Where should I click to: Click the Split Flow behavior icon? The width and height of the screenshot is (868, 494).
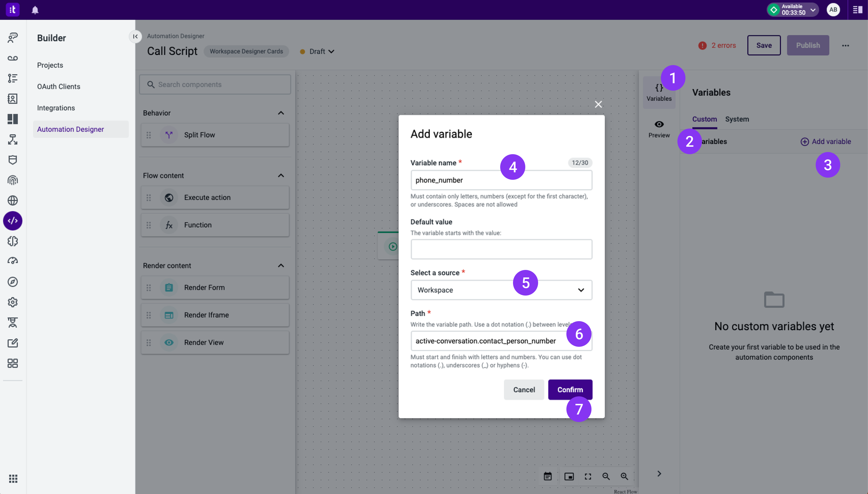[169, 135]
